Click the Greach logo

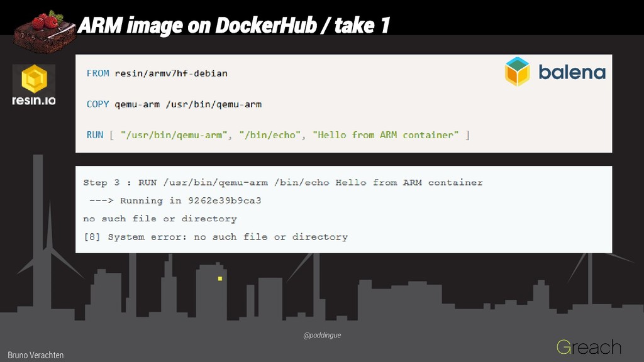point(589,347)
